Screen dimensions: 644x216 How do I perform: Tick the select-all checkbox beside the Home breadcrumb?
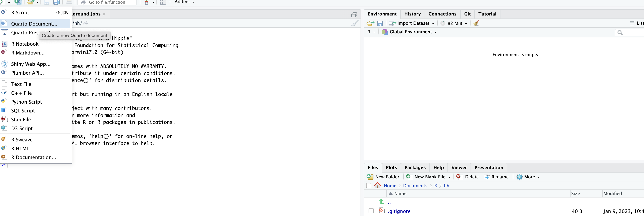(x=369, y=186)
